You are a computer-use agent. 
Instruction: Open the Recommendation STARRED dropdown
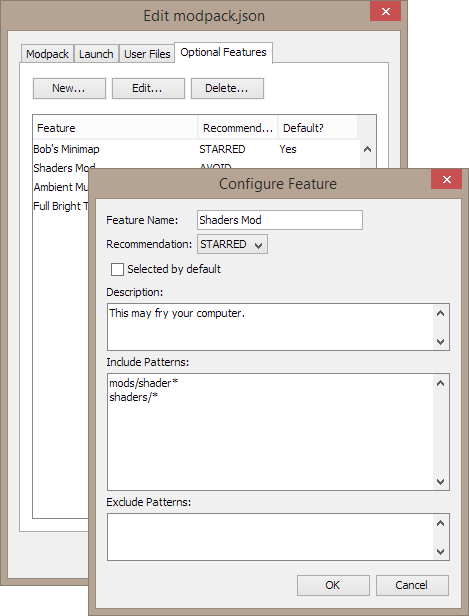pos(232,244)
